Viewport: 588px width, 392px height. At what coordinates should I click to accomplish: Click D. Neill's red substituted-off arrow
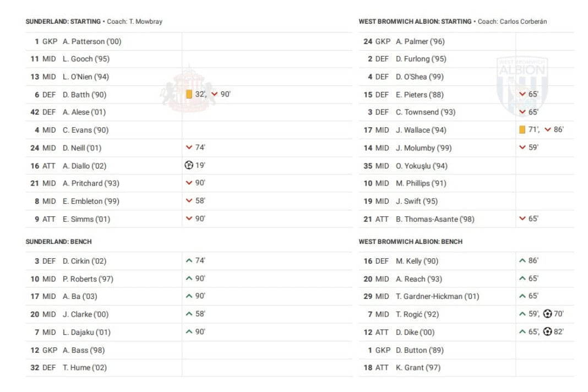tap(189, 148)
